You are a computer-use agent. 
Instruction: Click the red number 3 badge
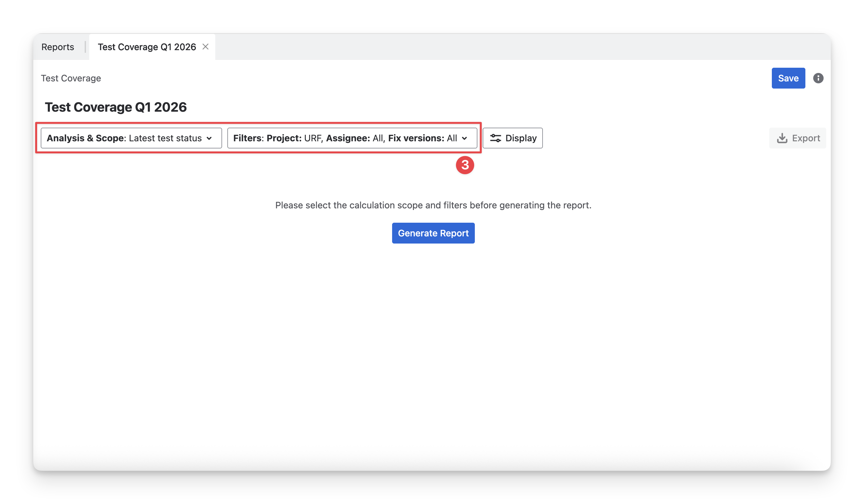click(465, 165)
